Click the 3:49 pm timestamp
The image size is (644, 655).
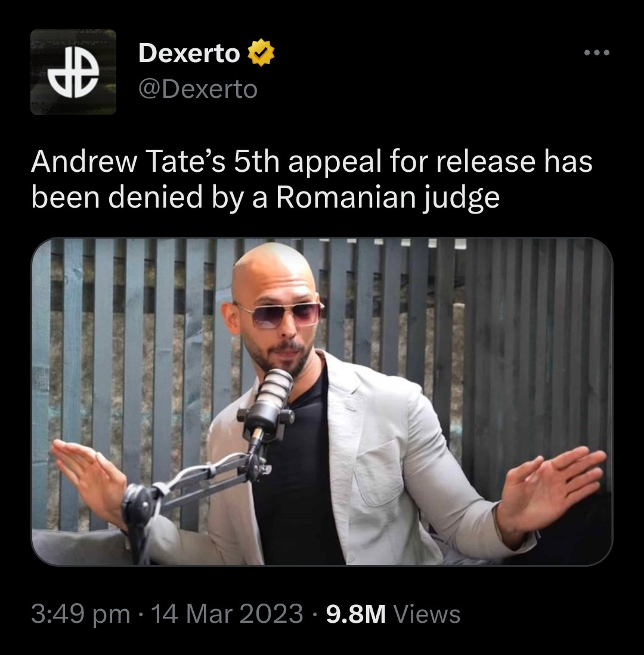[80, 614]
